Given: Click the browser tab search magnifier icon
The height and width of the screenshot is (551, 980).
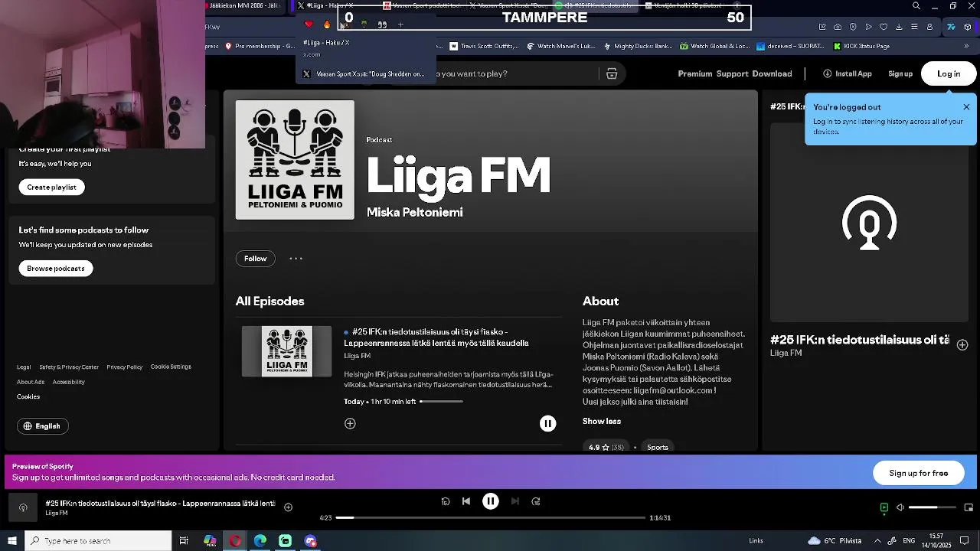Looking at the screenshot, I should (x=916, y=6).
